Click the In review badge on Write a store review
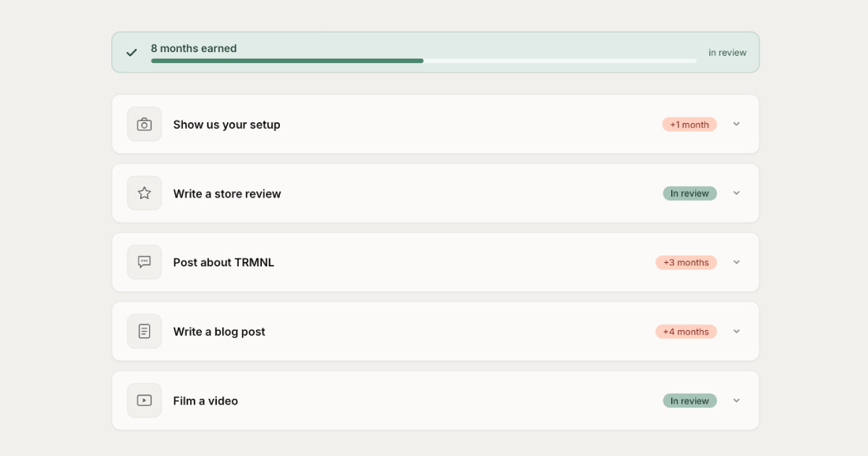This screenshot has height=456, width=868. (690, 193)
